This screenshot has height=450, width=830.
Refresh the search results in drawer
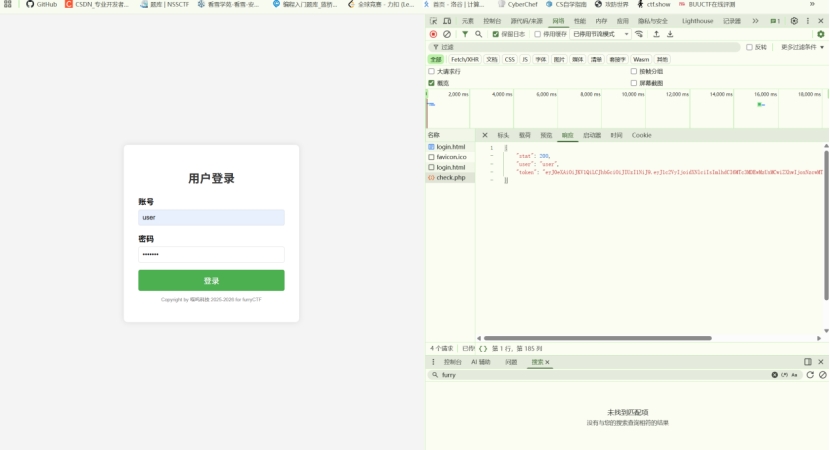tap(810, 375)
